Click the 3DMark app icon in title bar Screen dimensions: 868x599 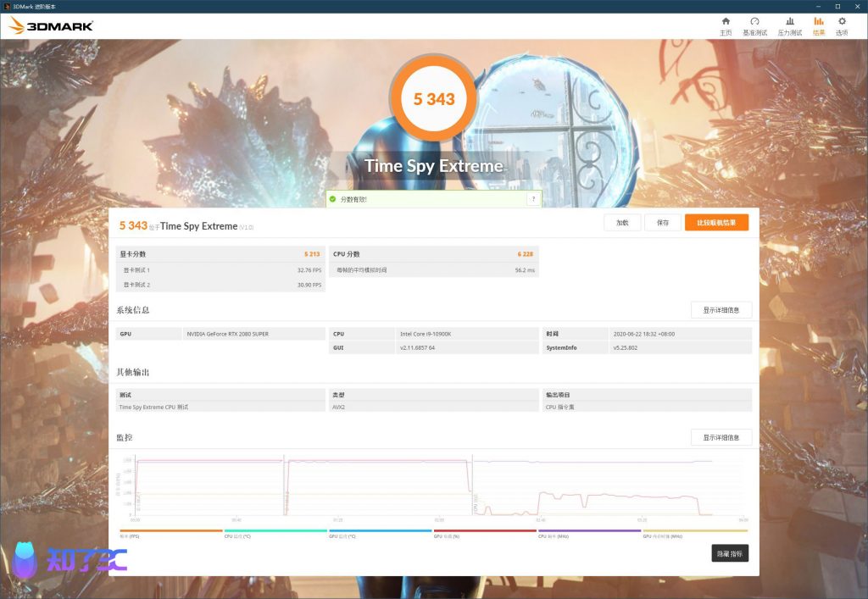click(6, 6)
